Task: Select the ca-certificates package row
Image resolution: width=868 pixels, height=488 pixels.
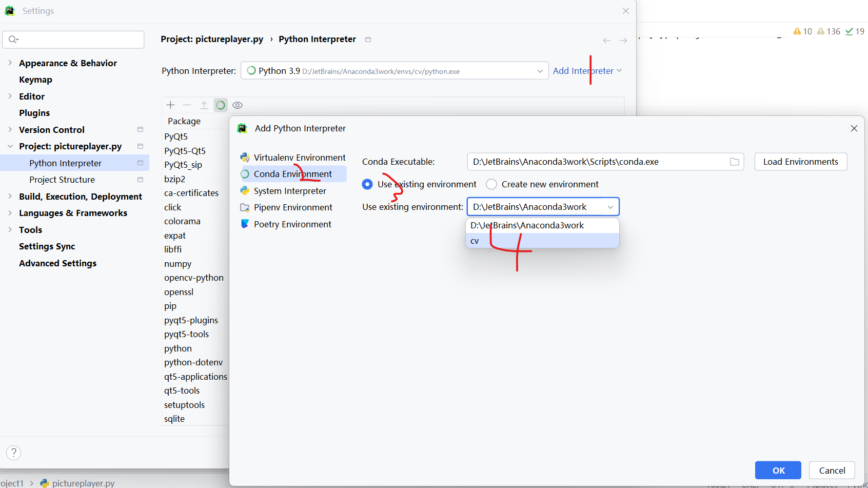Action: tap(191, 193)
